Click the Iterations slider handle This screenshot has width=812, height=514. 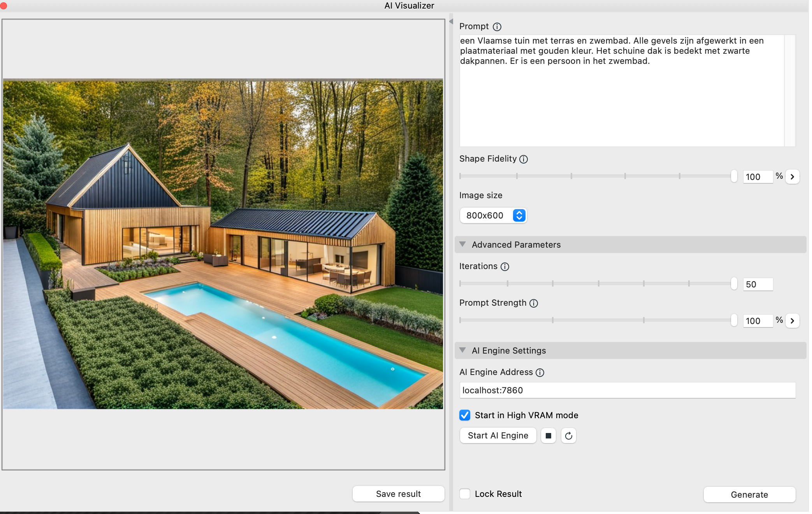point(734,284)
